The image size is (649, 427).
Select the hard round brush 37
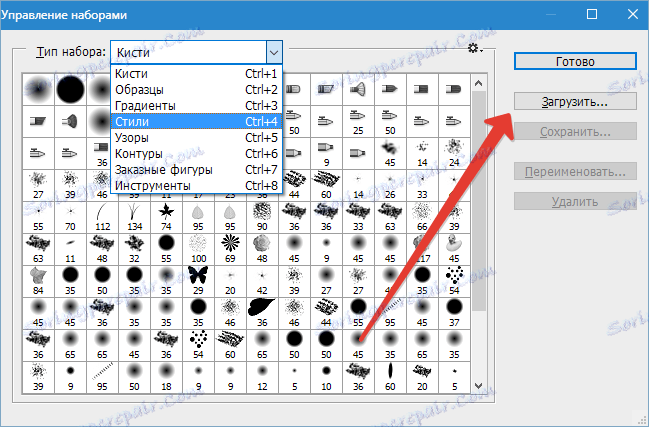click(x=454, y=314)
